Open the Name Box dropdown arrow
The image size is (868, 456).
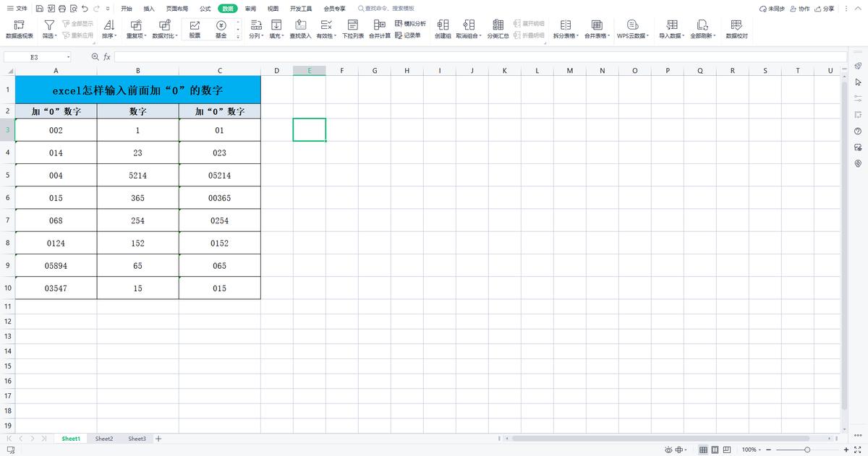click(69, 56)
